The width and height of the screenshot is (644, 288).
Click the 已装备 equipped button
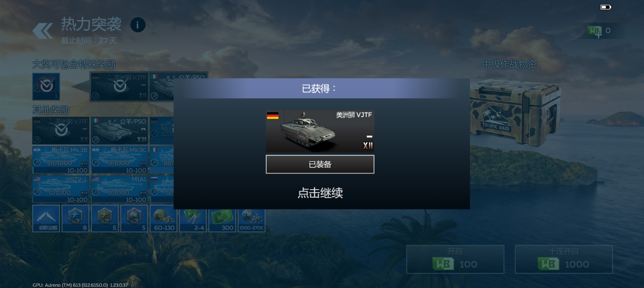click(320, 164)
